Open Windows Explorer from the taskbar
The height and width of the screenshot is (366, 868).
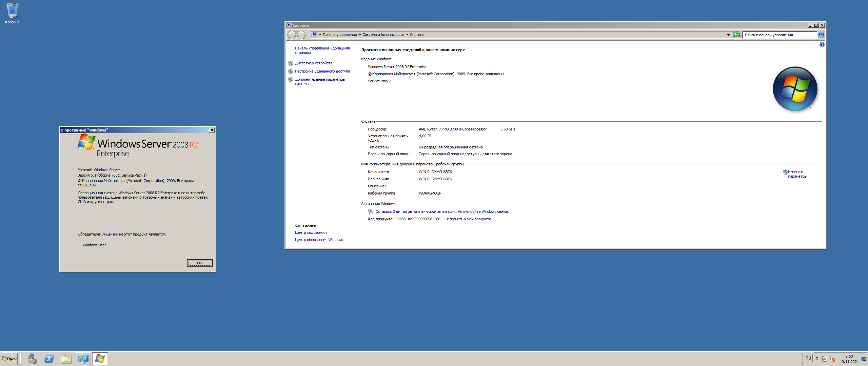point(66,359)
